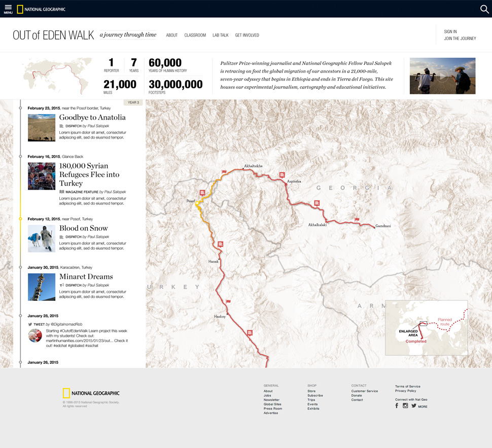This screenshot has height=448, width=492.
Task: Click the National Geographic logo in the footer
Action: click(x=91, y=393)
